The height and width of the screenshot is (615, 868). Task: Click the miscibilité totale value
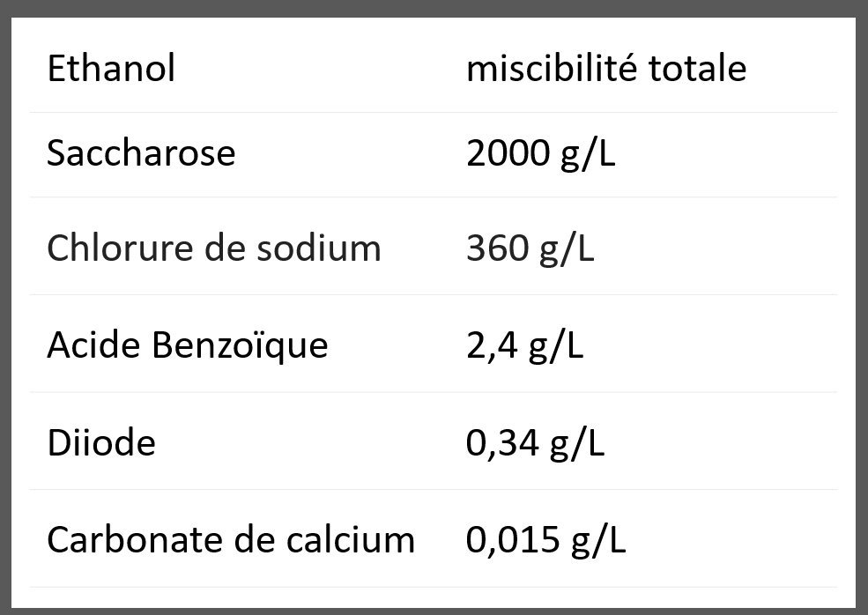point(606,68)
